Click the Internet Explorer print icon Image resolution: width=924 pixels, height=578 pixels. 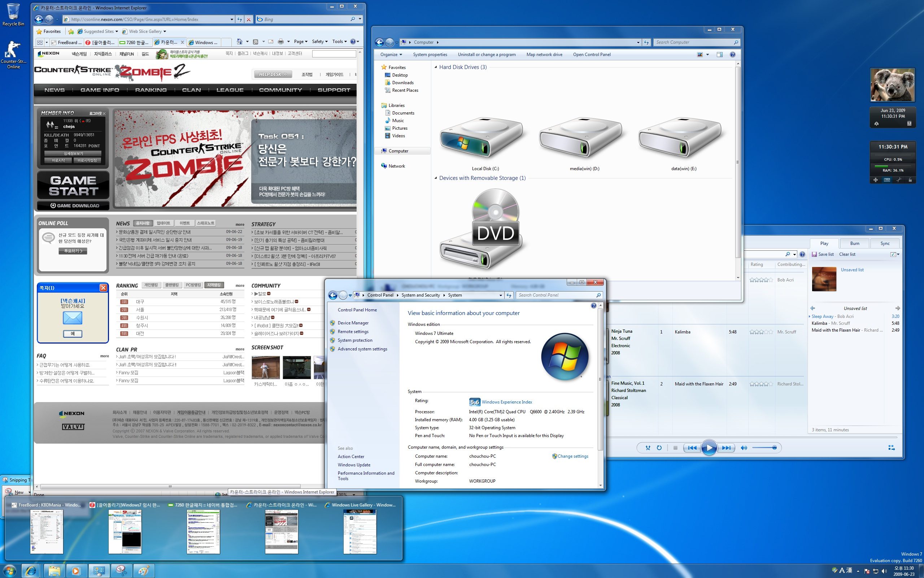(x=281, y=41)
